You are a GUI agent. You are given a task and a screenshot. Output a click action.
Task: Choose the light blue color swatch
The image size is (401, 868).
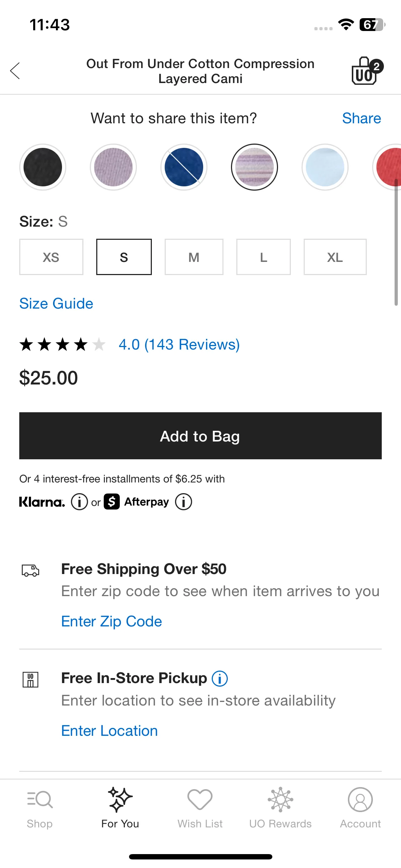point(325,167)
